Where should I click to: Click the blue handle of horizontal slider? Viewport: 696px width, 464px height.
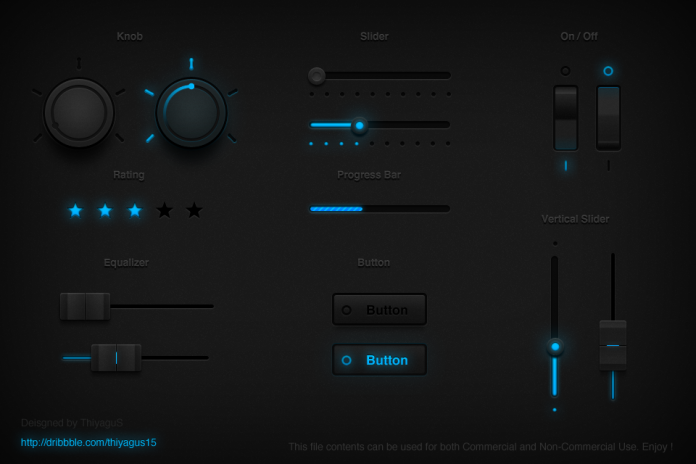pos(359,125)
